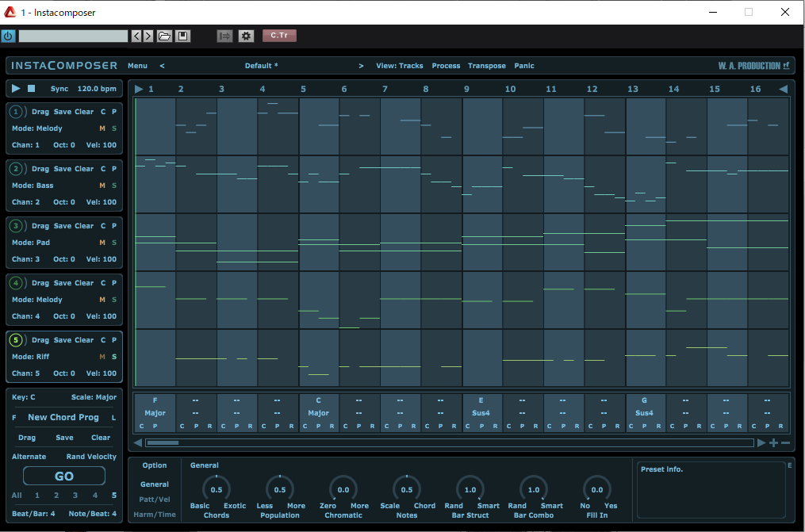Adjust the No/Yes Fill In knob
The width and height of the screenshot is (805, 532).
(x=597, y=489)
